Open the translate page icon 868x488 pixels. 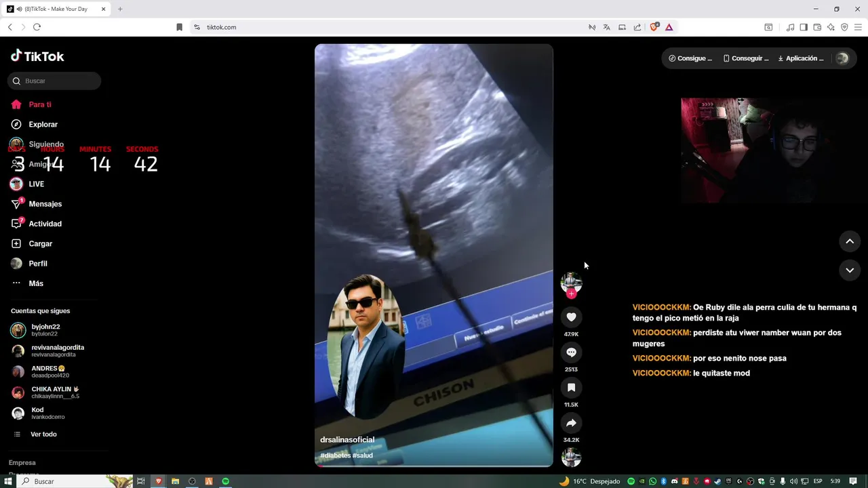tap(606, 27)
